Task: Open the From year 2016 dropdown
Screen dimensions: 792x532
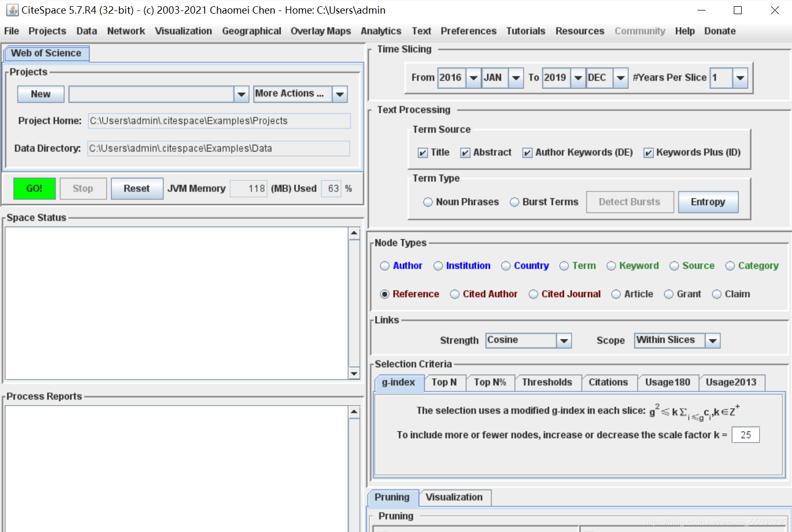Action: (x=473, y=78)
